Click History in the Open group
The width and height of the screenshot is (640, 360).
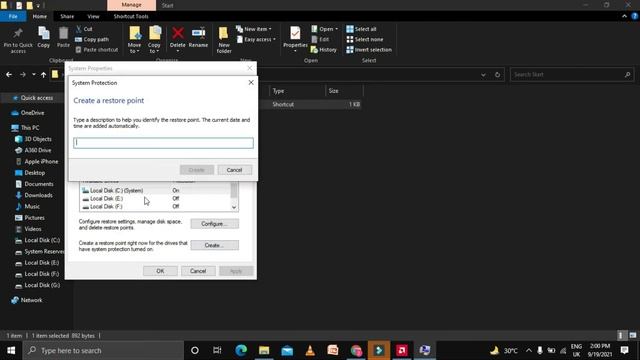[x=324, y=49]
